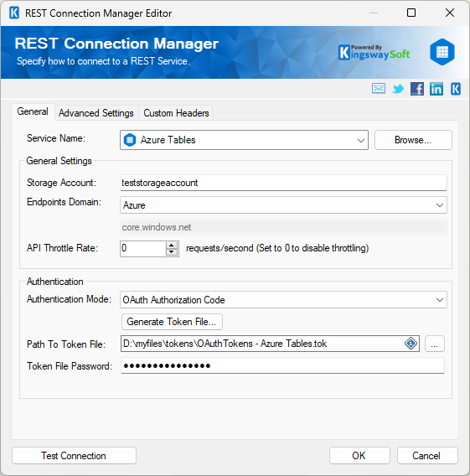The width and height of the screenshot is (470, 476).
Task: Expand the Authentication Mode dropdown
Action: (x=439, y=300)
